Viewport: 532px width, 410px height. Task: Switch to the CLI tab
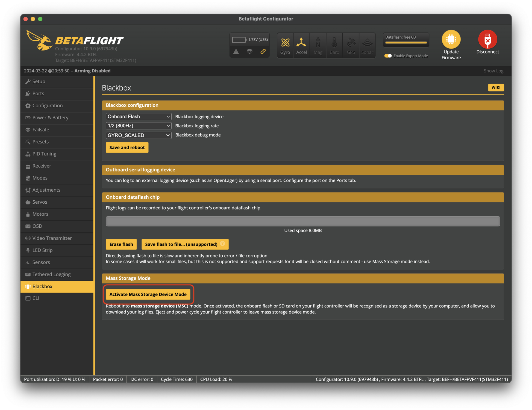(36, 298)
